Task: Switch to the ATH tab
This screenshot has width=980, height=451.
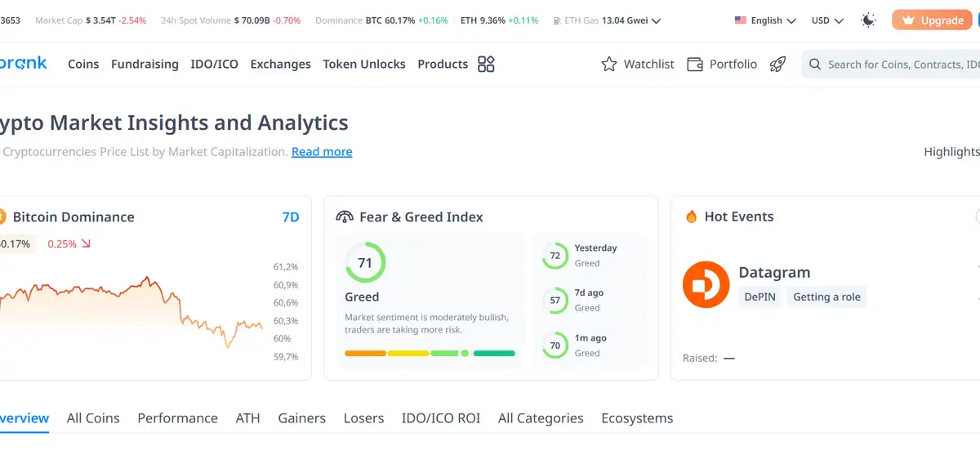Action: click(247, 418)
